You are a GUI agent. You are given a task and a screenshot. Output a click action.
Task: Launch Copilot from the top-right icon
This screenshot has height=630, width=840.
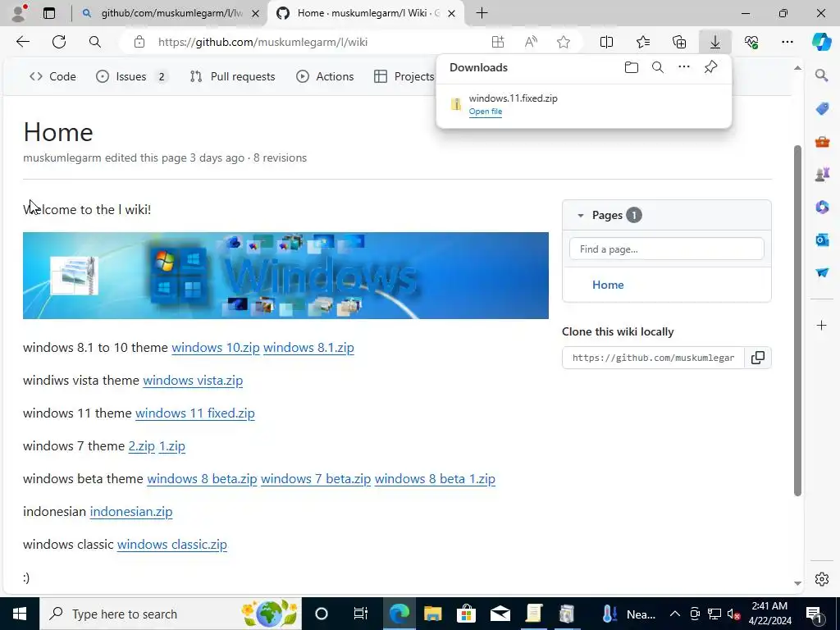821,42
